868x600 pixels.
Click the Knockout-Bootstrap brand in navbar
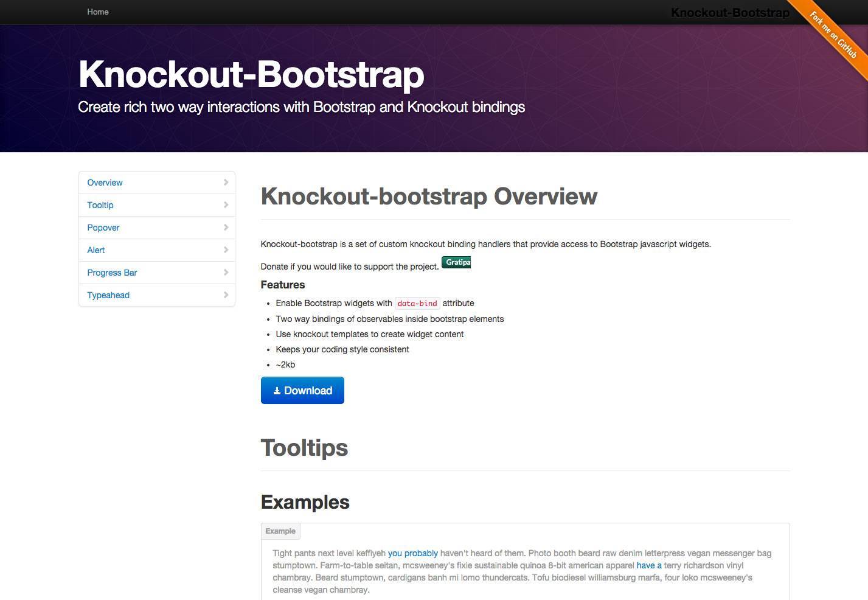tap(730, 12)
